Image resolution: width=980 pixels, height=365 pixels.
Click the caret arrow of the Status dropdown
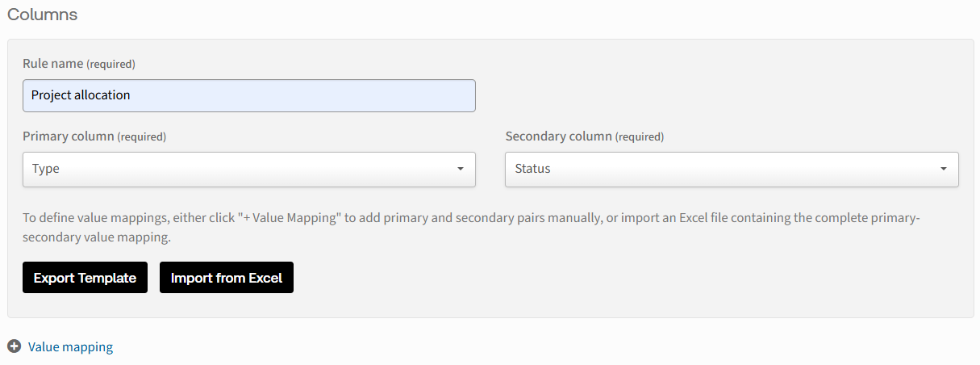(943, 170)
